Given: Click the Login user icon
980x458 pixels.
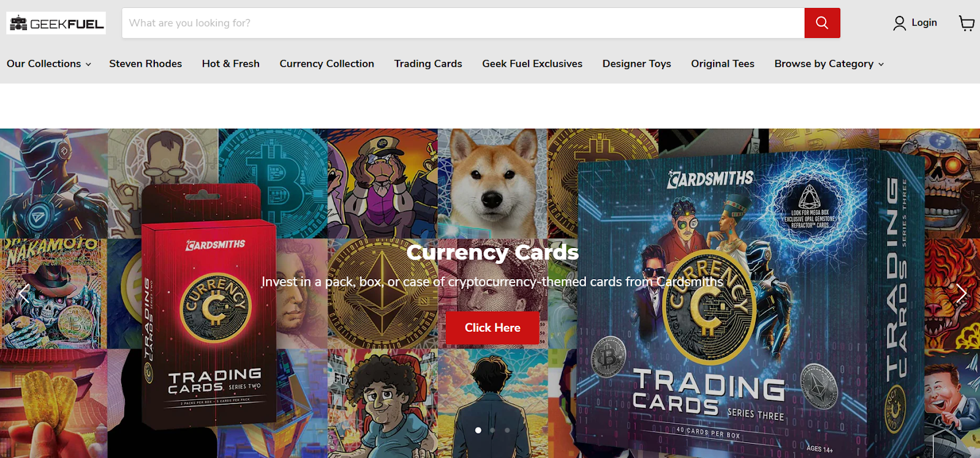Looking at the screenshot, I should click(899, 23).
